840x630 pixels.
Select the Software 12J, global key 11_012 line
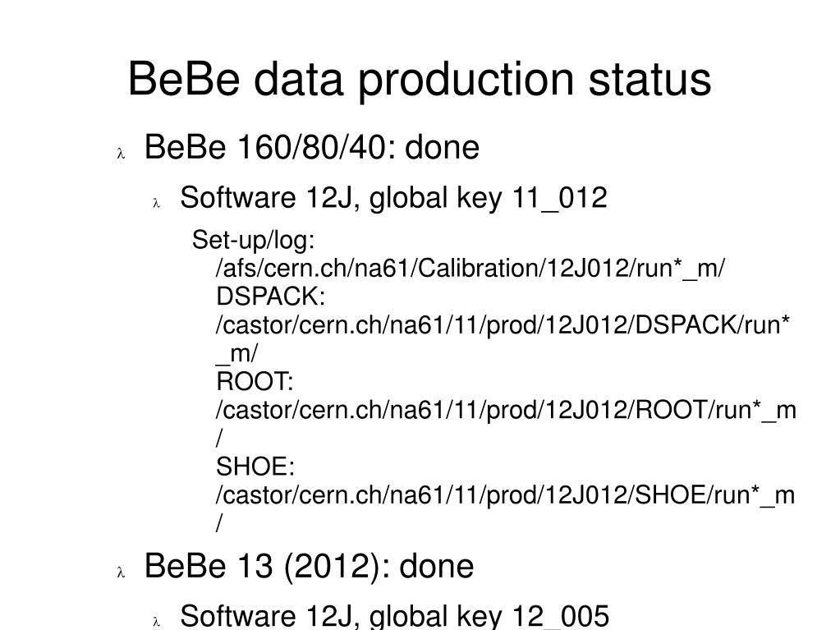pos(394,197)
